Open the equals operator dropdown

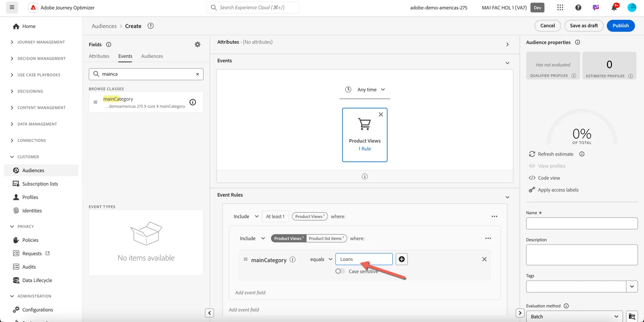321,259
